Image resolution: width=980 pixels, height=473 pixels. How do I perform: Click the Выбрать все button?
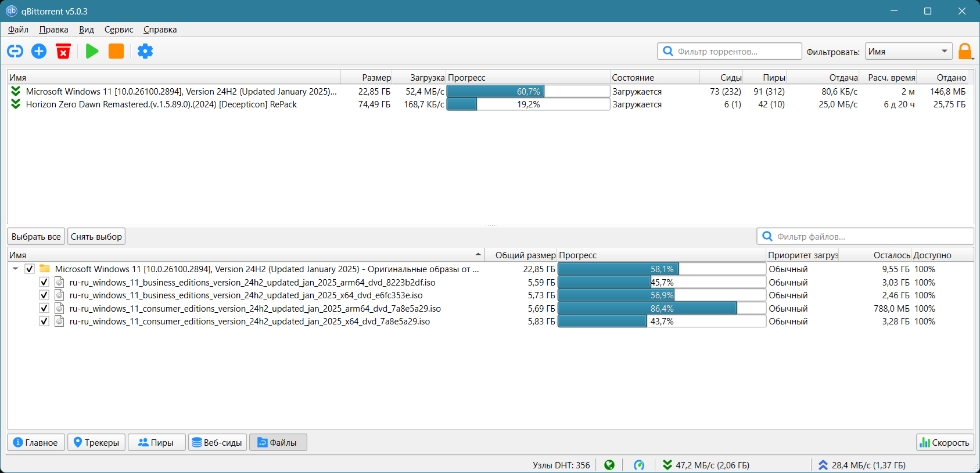coord(36,237)
